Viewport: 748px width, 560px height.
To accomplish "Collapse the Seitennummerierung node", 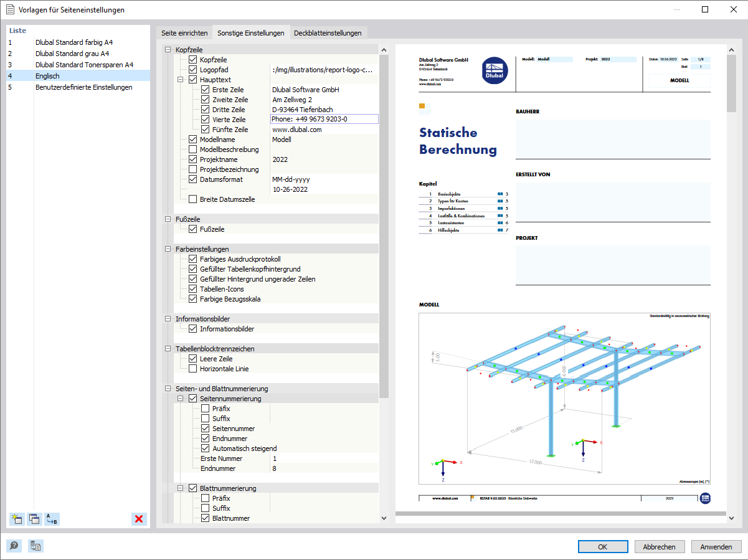I will click(x=180, y=399).
